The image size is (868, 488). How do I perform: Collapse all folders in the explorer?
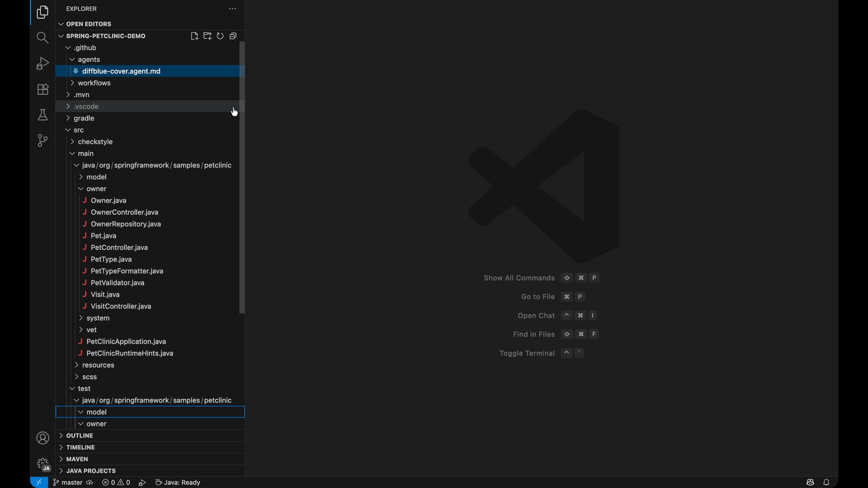[x=233, y=36]
